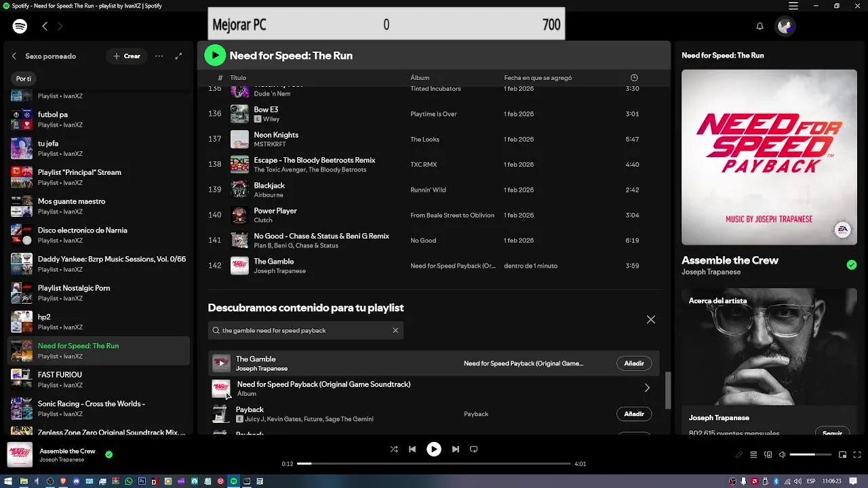Viewport: 868px width, 488px height.
Task: Clear the search field text
Action: pyautogui.click(x=395, y=331)
